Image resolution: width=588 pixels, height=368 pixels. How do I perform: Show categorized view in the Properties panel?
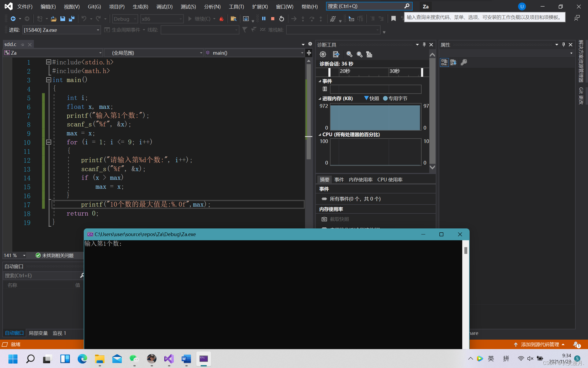coord(444,62)
